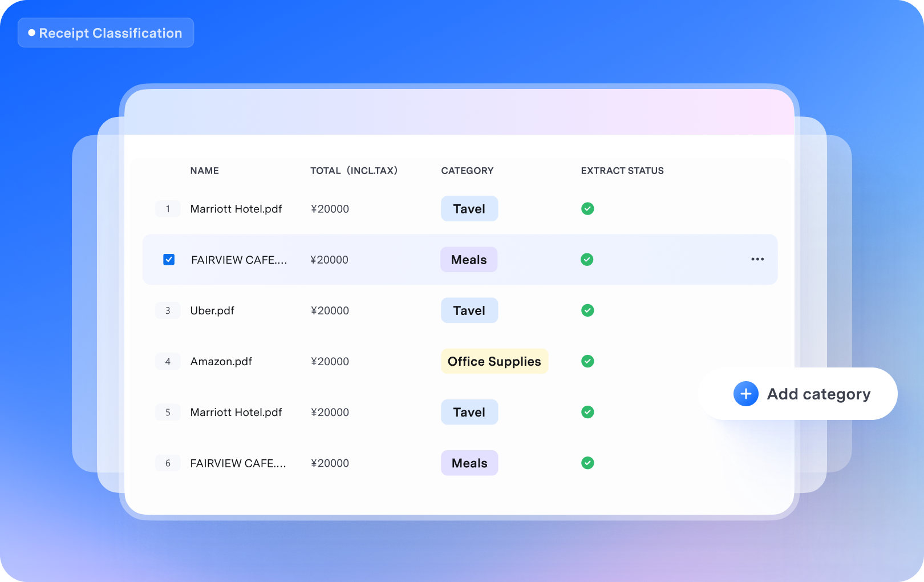Open FAIRVIEW CAFE file name in checked row

pyautogui.click(x=240, y=260)
